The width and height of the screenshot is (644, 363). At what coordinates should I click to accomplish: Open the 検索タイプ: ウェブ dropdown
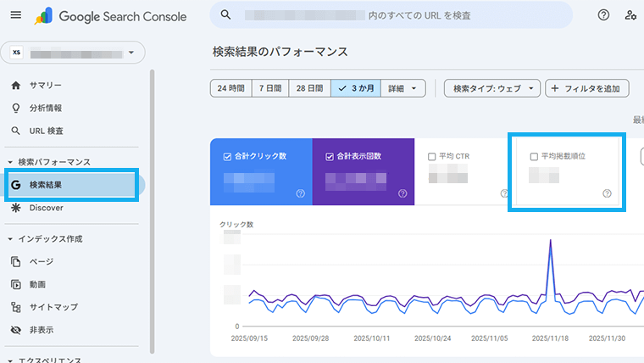click(x=492, y=88)
